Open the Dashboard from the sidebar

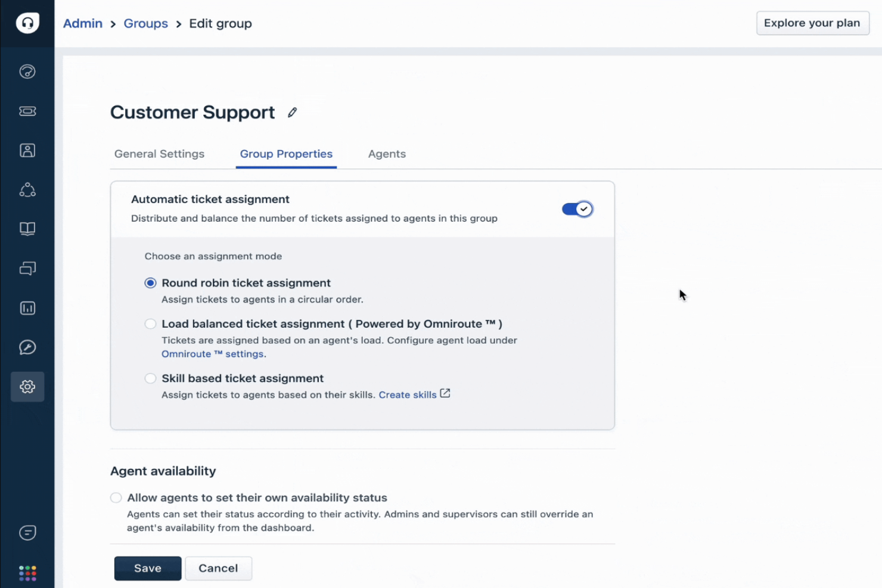coord(27,71)
